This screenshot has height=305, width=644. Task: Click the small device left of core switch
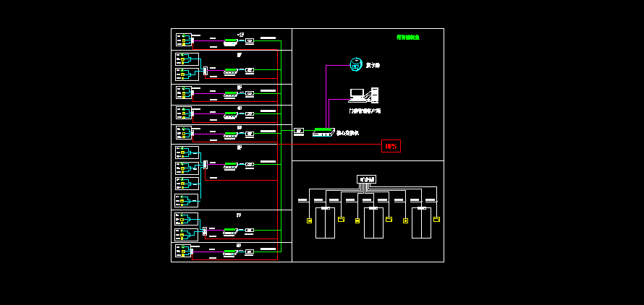pyautogui.click(x=299, y=131)
